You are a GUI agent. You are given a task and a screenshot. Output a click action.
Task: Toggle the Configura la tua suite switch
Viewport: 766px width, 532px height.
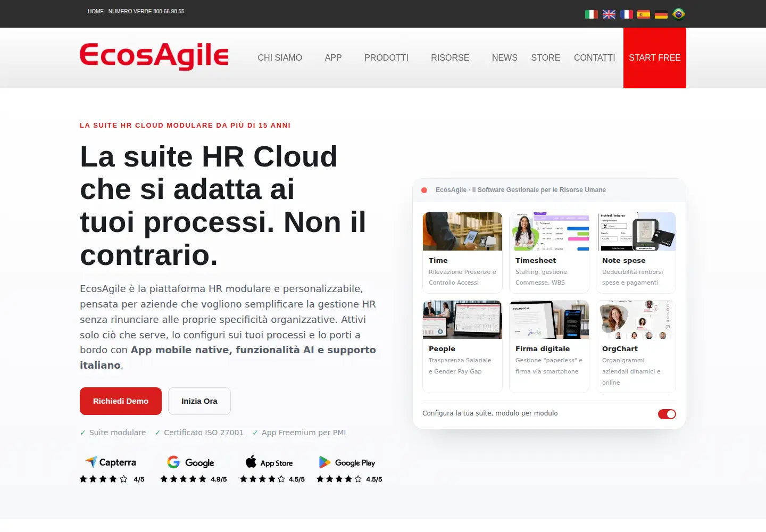(x=667, y=414)
